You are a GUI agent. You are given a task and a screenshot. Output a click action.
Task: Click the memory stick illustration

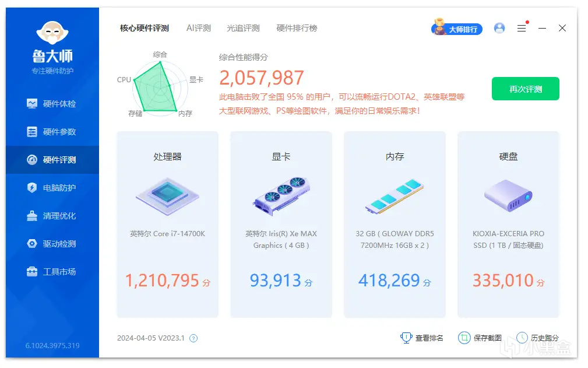coord(395,196)
